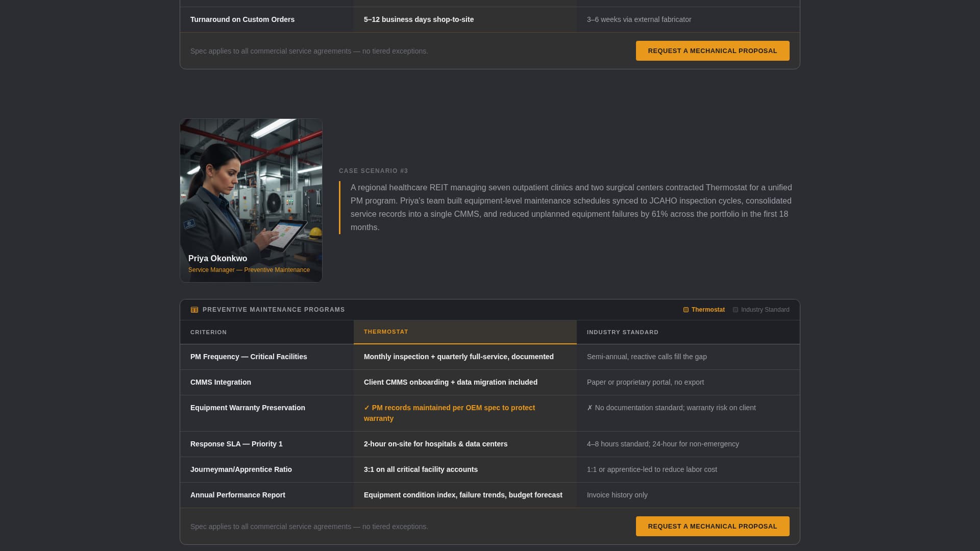Select the CMMS Integration criterion cell
Image resolution: width=980 pixels, height=551 pixels.
[266, 382]
